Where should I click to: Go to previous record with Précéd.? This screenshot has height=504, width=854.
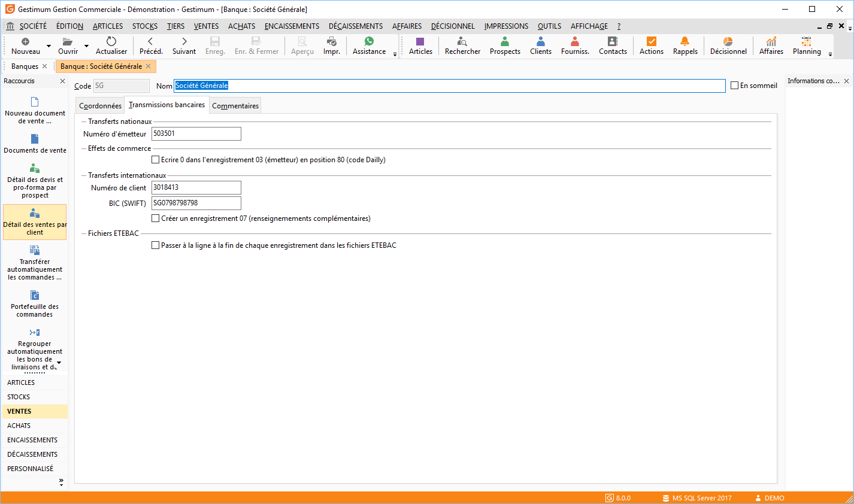click(150, 41)
